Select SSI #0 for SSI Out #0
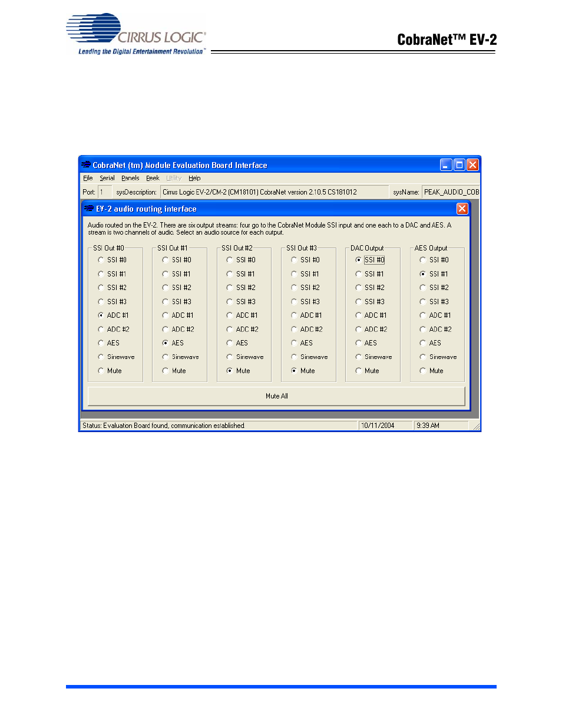 click(x=101, y=260)
